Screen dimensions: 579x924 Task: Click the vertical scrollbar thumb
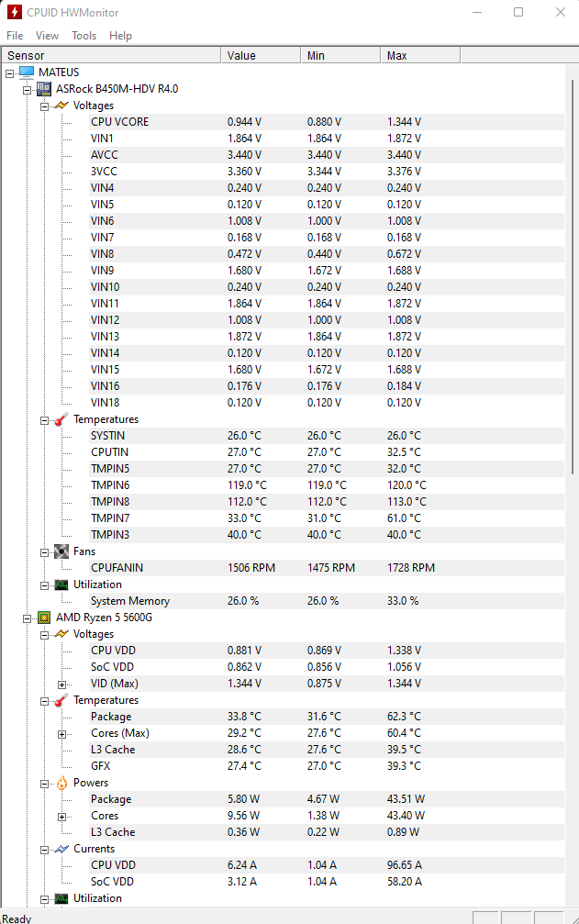tap(573, 277)
